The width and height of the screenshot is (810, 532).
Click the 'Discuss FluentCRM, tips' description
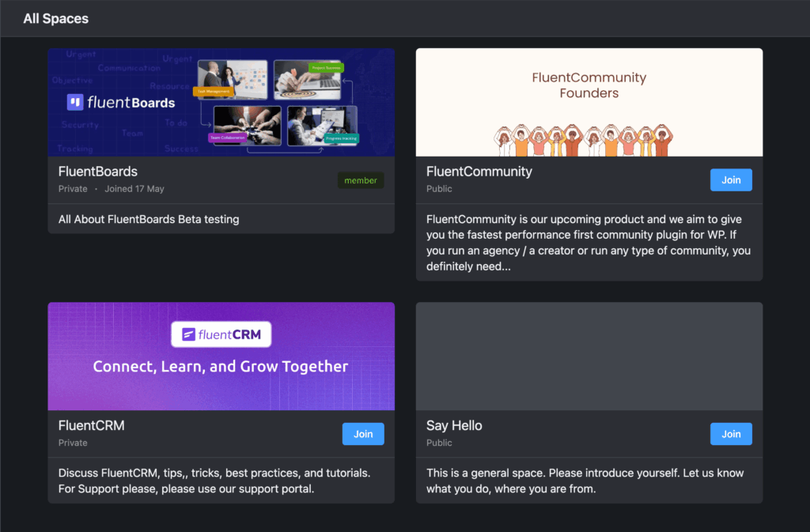214,481
